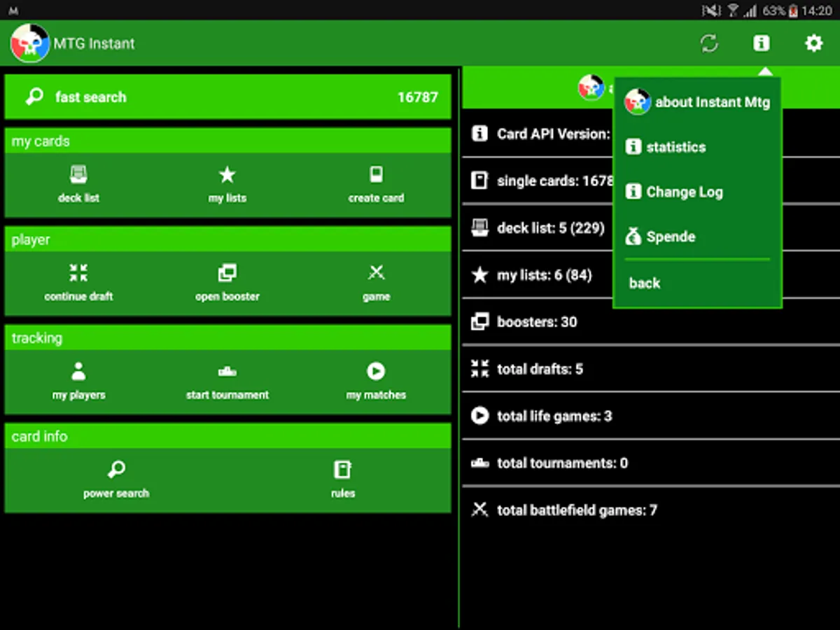Click the power search label
This screenshot has height=630, width=840.
pos(116,493)
